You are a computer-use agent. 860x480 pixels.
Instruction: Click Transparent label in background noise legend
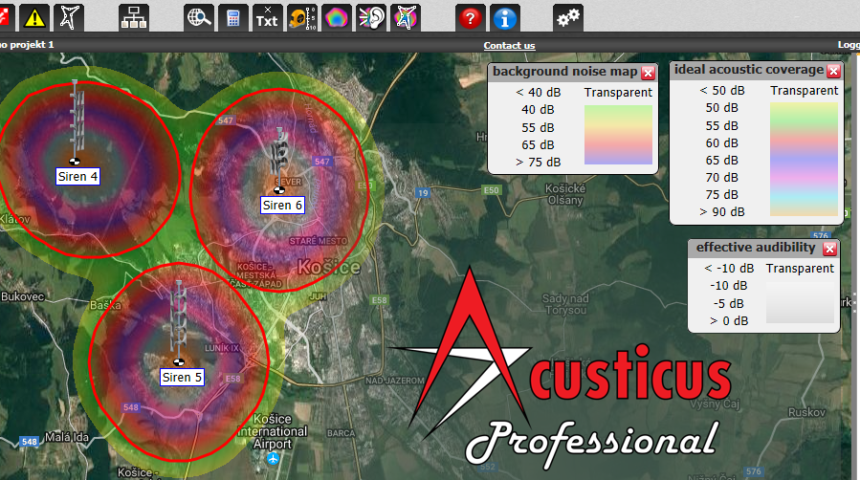[x=618, y=92]
